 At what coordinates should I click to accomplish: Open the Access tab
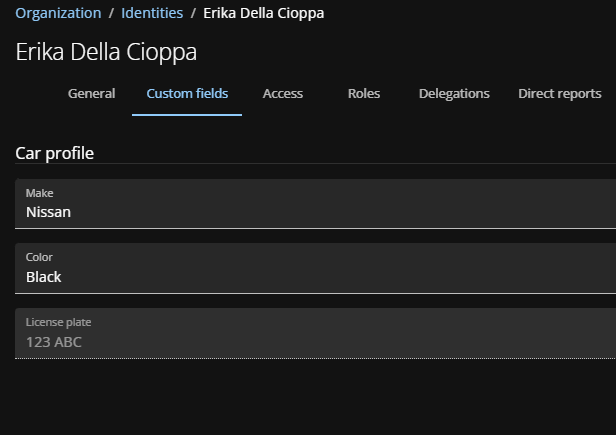(x=282, y=94)
